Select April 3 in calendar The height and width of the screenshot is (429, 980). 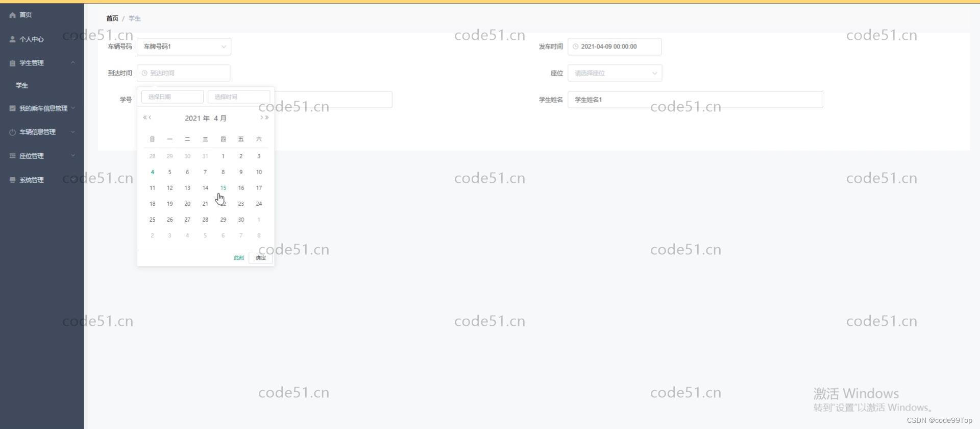[x=259, y=156]
